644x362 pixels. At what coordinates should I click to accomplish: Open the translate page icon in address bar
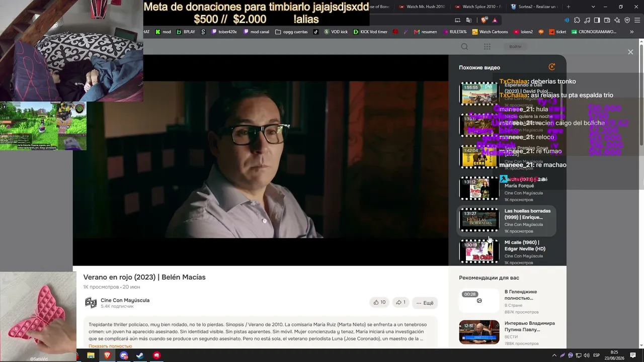coord(469,20)
